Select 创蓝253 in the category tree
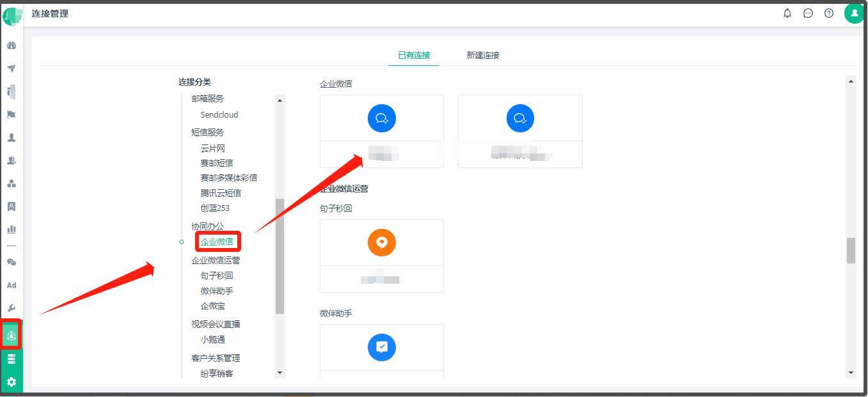 [215, 208]
